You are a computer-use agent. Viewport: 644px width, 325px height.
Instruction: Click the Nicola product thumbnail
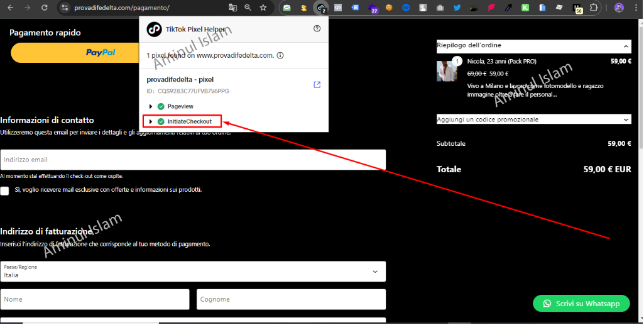tap(447, 71)
